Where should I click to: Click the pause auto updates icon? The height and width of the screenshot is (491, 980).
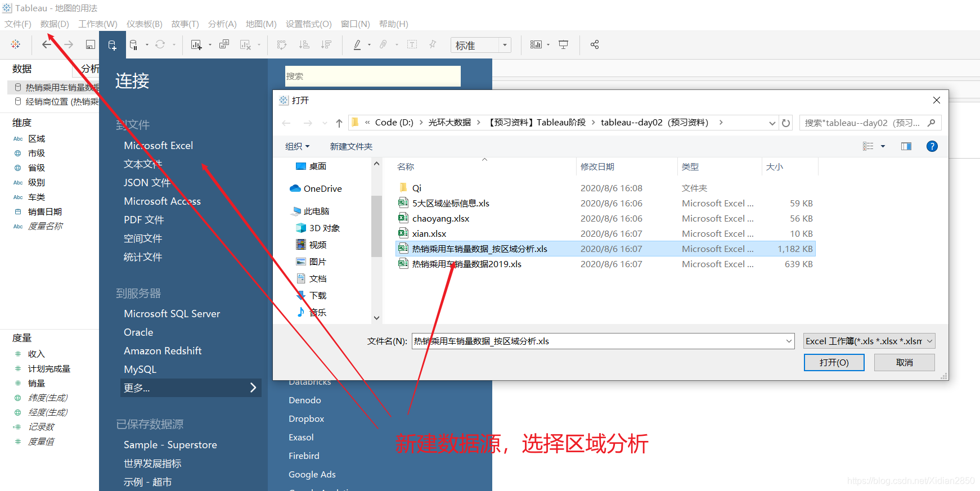pos(133,45)
